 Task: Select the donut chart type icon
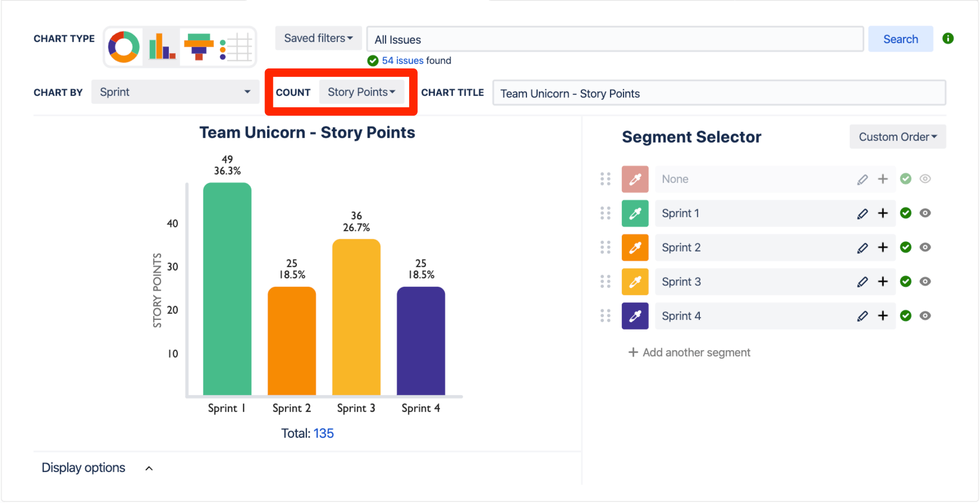click(x=124, y=47)
